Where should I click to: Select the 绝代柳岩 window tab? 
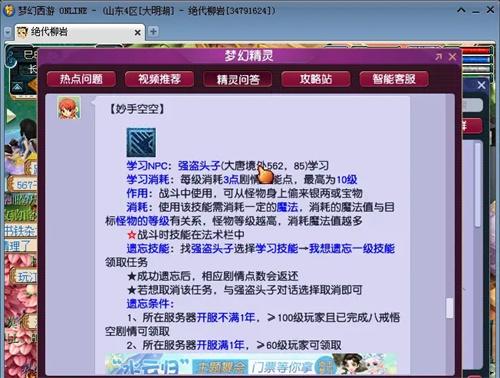click(79, 32)
